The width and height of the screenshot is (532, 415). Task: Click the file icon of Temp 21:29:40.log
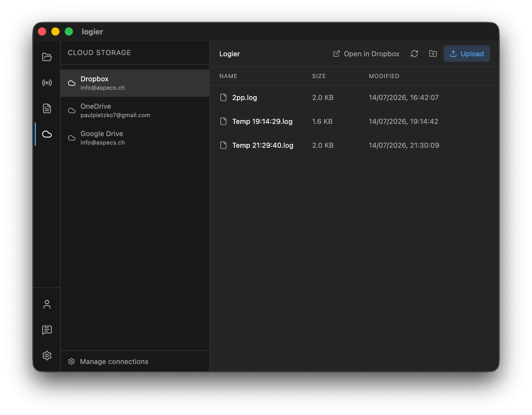pyautogui.click(x=223, y=145)
